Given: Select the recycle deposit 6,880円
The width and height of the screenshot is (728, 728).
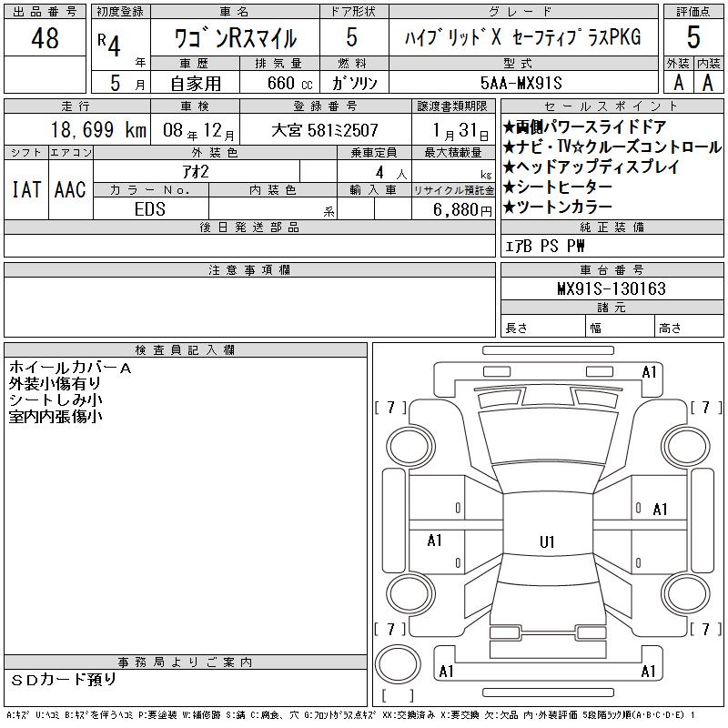Looking at the screenshot, I should pyautogui.click(x=462, y=210).
